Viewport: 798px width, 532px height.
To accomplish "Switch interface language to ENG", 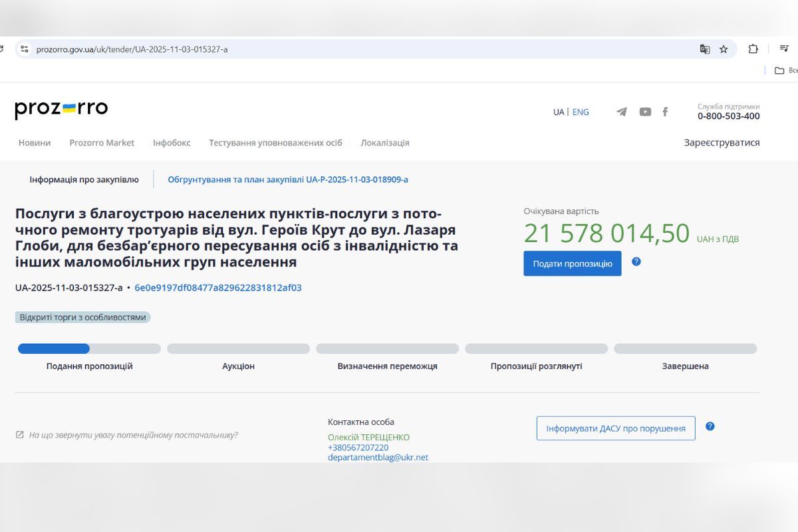I will [x=581, y=112].
